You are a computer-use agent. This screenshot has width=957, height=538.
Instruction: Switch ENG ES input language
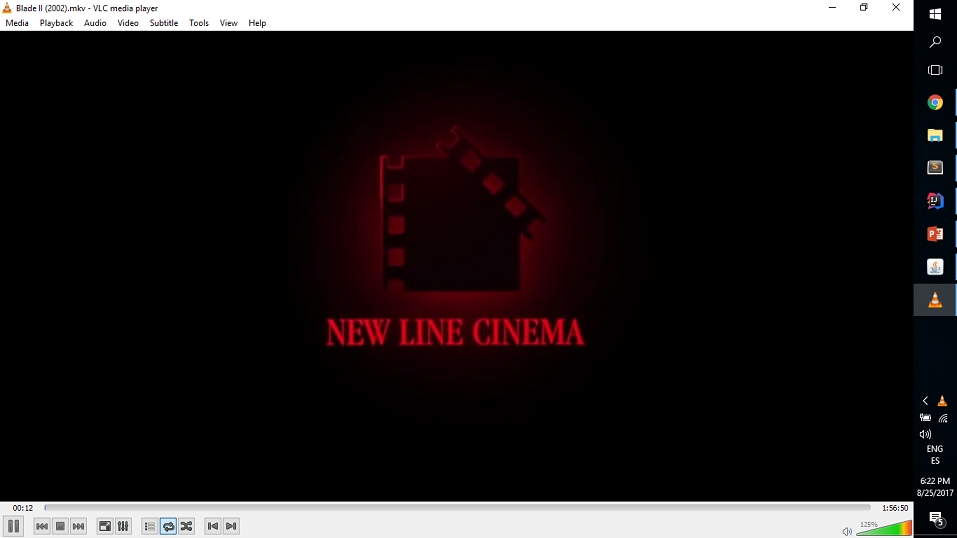click(935, 455)
